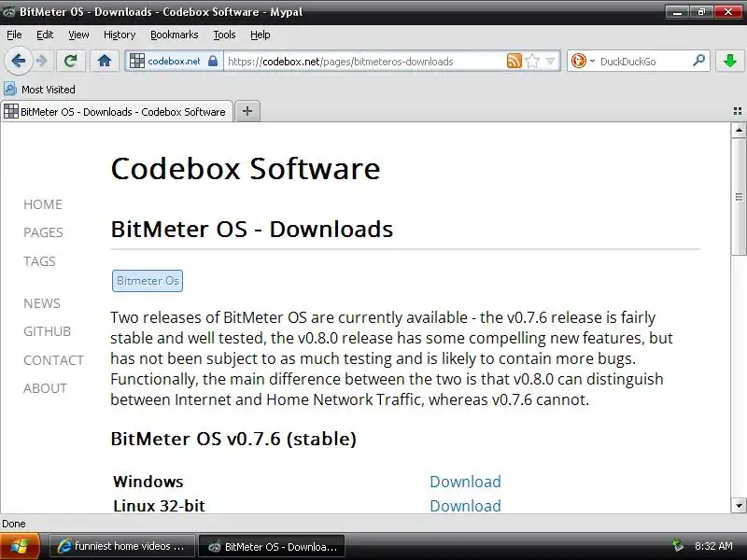
Task: Click the BitMeter OS v0.7.6 (stable) heading
Action: point(233,439)
